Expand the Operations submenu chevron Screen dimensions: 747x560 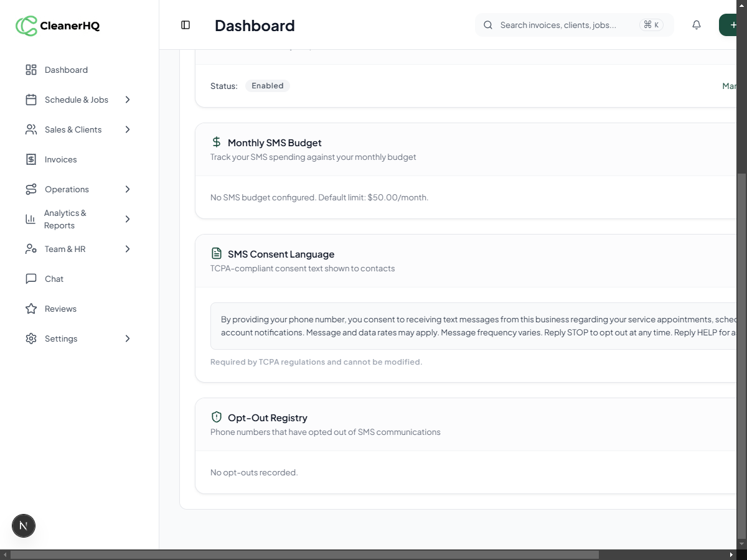click(128, 189)
